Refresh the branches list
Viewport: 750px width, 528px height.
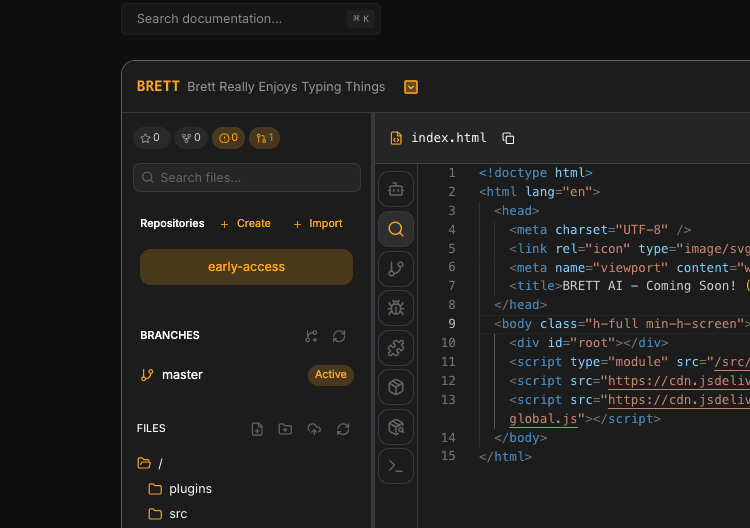(x=339, y=336)
